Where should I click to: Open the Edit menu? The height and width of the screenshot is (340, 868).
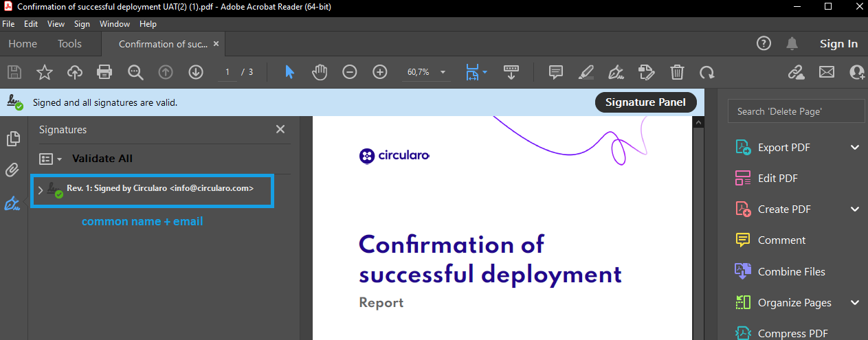point(31,24)
